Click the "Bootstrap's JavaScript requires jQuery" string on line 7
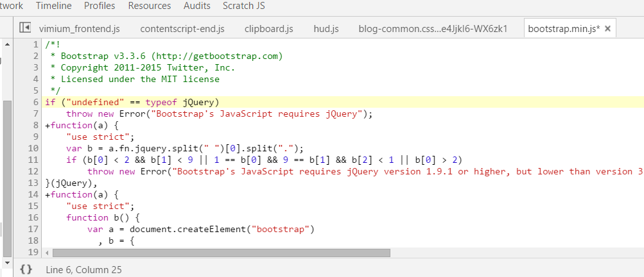644x277 pixels. tap(257, 113)
